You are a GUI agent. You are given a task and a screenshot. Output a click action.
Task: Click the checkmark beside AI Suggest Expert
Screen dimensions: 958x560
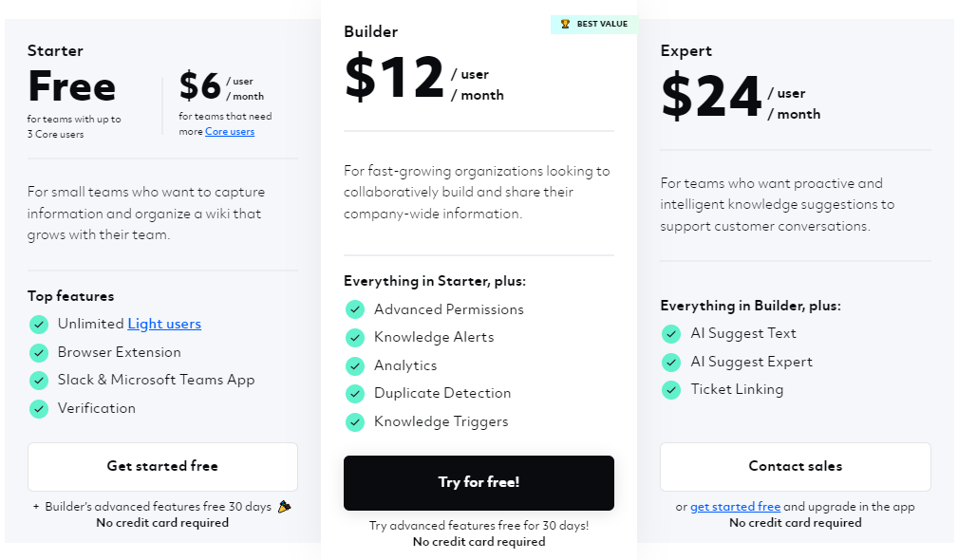671,363
